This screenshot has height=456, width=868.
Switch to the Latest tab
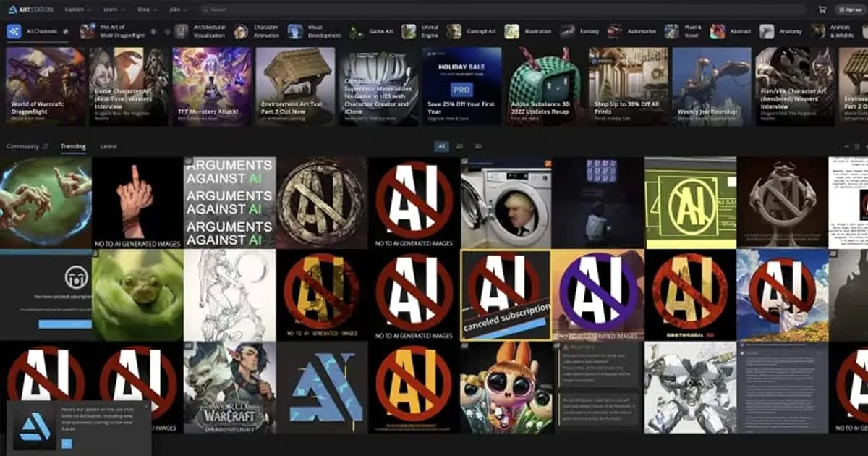point(108,146)
